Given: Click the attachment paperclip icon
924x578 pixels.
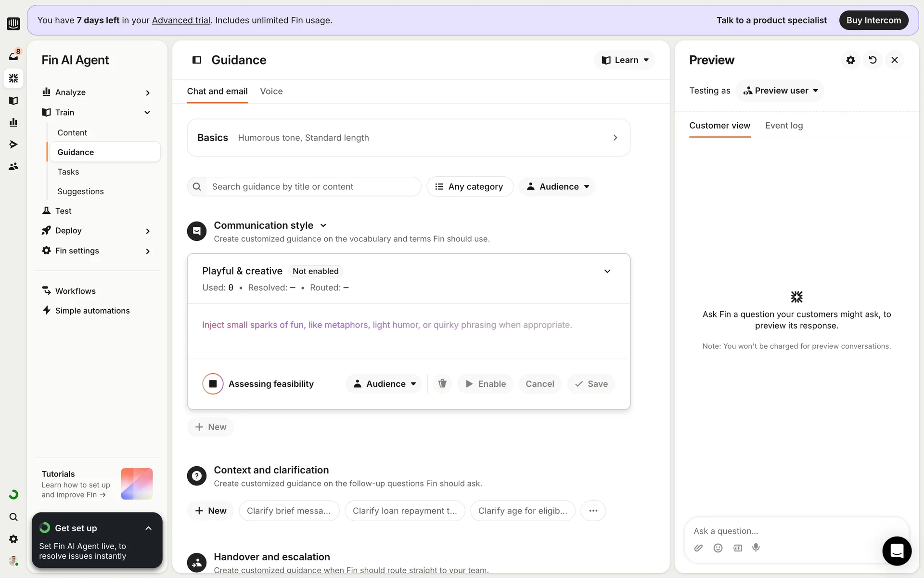Looking at the screenshot, I should click(698, 548).
